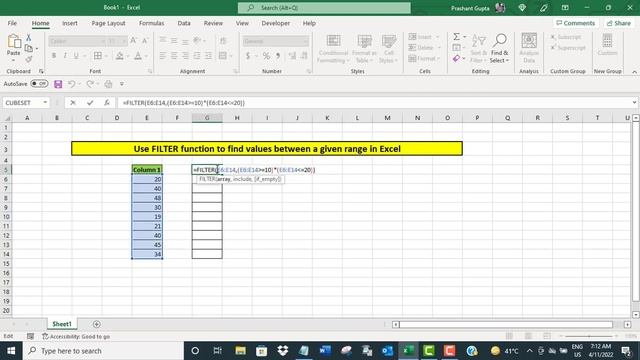The image size is (640, 360).
Task: Open Conditional Formatting
Action: (333, 49)
